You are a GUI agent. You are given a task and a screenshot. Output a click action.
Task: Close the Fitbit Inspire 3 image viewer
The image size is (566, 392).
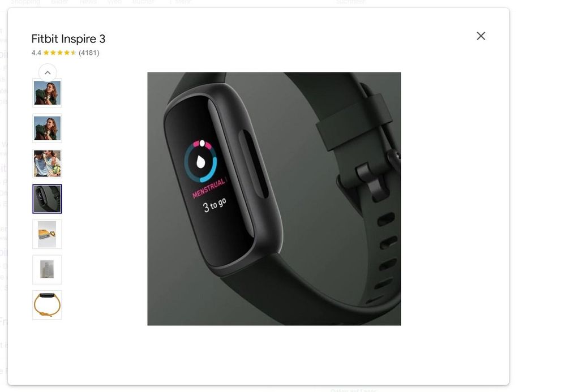click(481, 36)
